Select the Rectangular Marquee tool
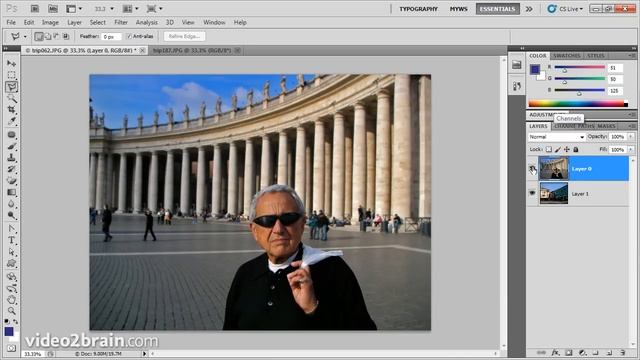 pyautogui.click(x=11, y=75)
